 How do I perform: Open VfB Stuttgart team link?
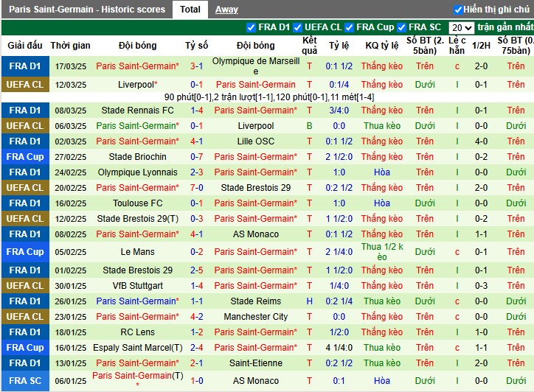pyautogui.click(x=138, y=286)
